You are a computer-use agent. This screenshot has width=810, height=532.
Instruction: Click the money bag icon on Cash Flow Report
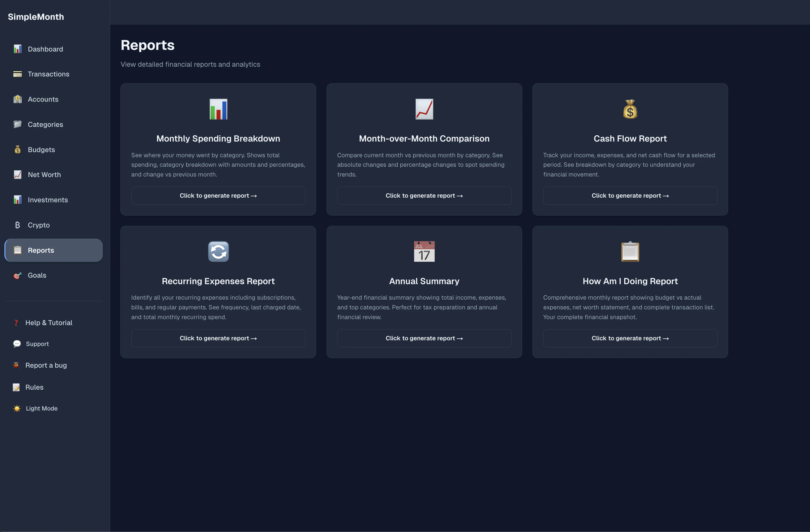point(630,109)
